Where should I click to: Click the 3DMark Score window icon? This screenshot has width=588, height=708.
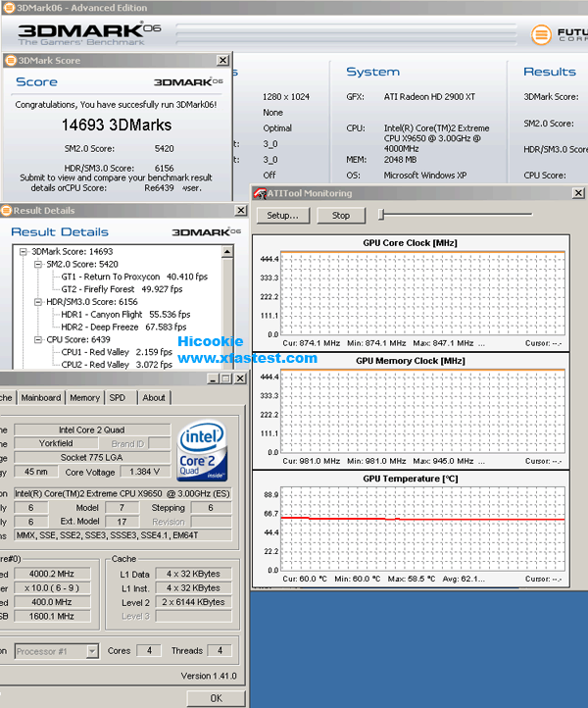[x=11, y=61]
